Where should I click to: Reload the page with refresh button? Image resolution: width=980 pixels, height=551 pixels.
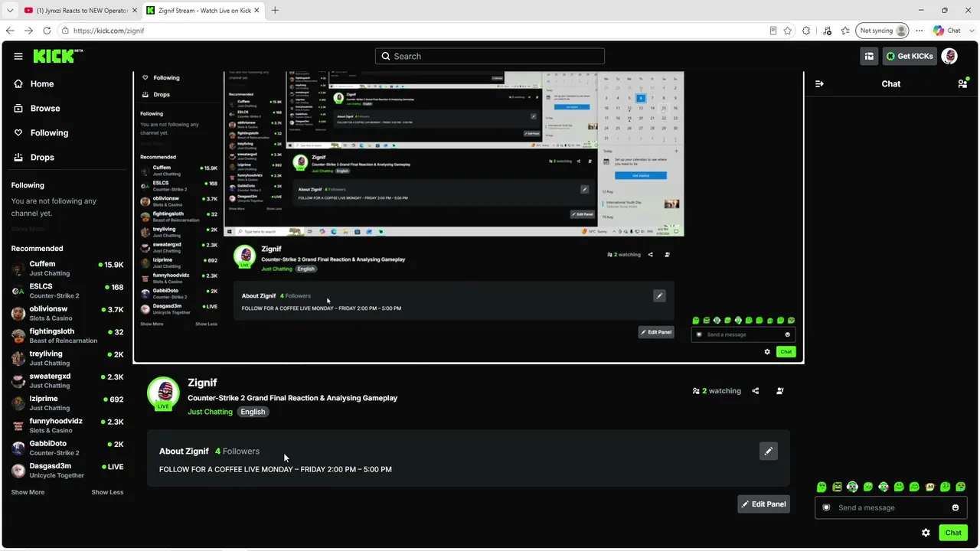pyautogui.click(x=47, y=31)
